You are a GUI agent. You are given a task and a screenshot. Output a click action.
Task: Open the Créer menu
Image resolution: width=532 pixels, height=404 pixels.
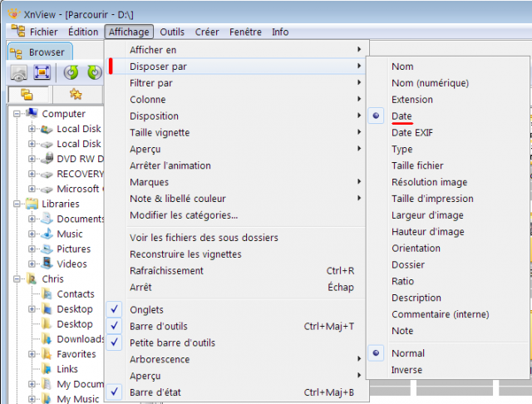point(207,32)
